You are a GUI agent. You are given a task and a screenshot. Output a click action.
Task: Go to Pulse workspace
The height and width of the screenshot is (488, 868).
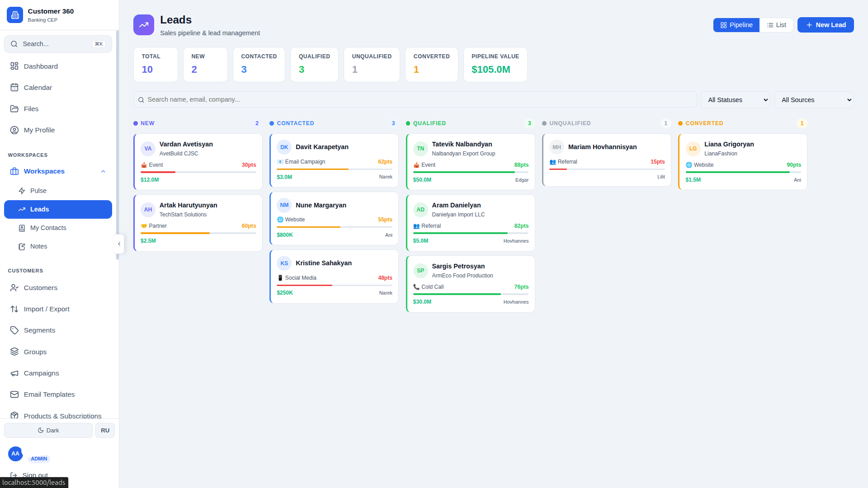58,191
